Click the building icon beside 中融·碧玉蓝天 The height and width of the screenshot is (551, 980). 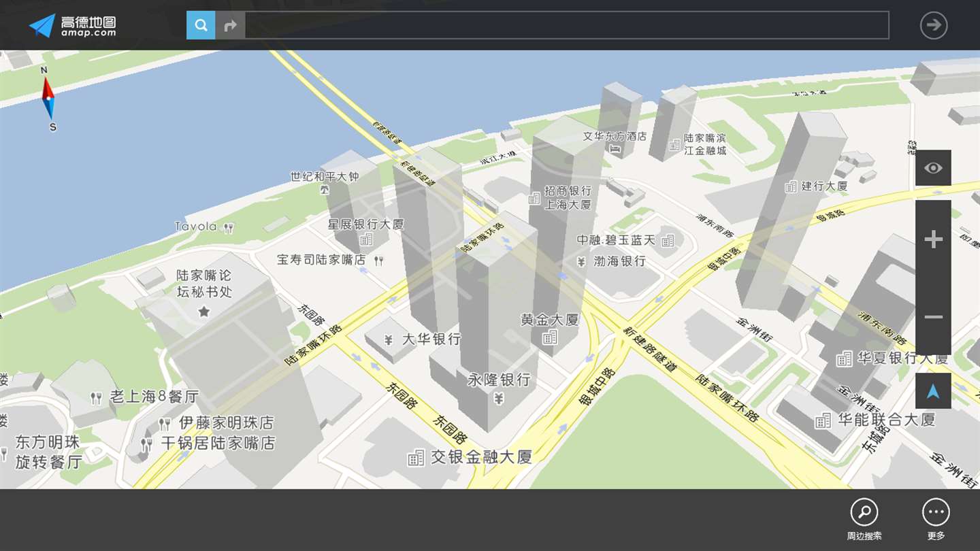point(668,239)
